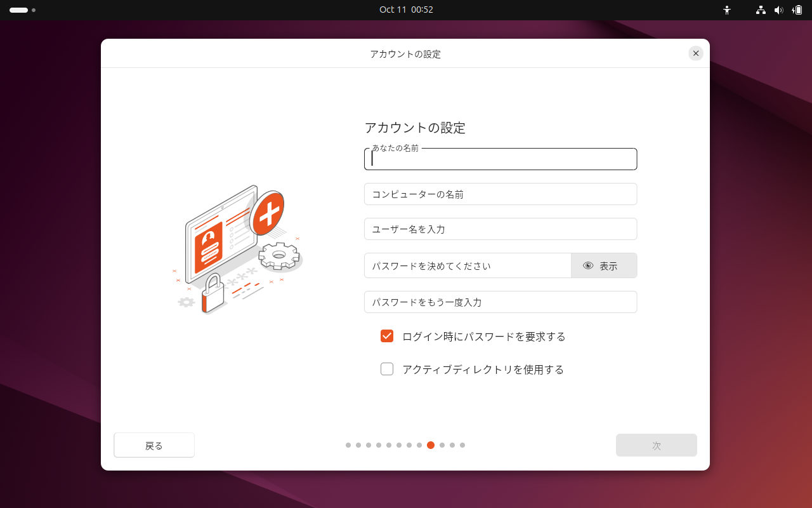The width and height of the screenshot is (812, 508).
Task: Click the orange current-step dot indicator
Action: click(431, 445)
